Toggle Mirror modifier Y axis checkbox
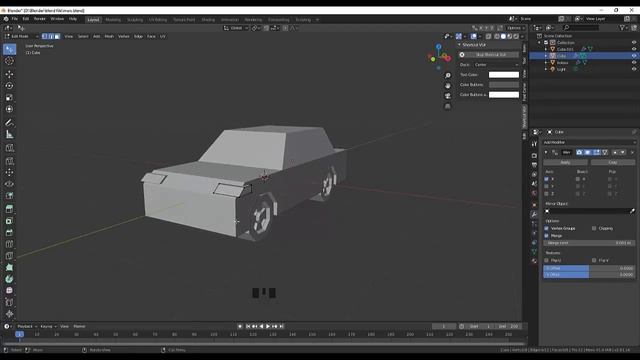Viewport: 640px width, 360px height. 547,186
